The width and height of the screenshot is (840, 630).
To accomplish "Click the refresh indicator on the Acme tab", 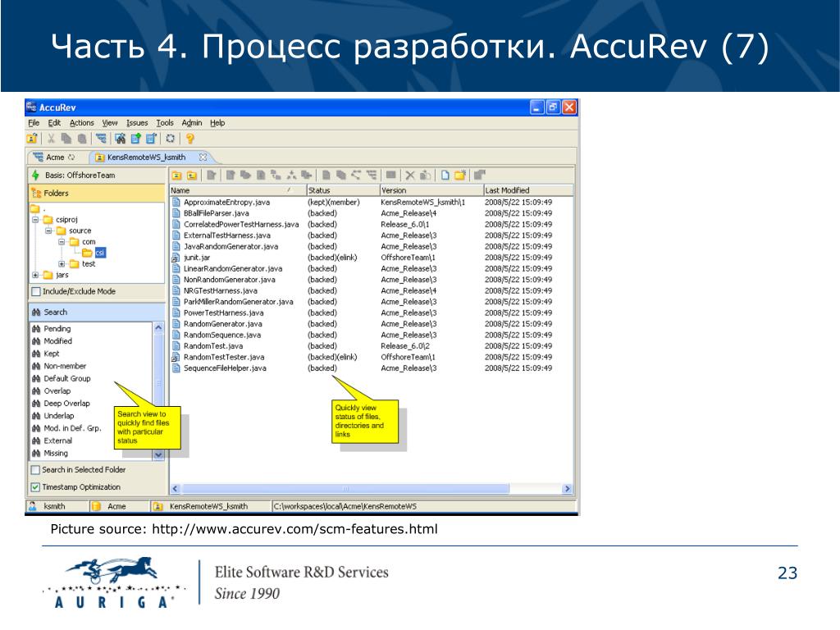I will click(x=71, y=157).
